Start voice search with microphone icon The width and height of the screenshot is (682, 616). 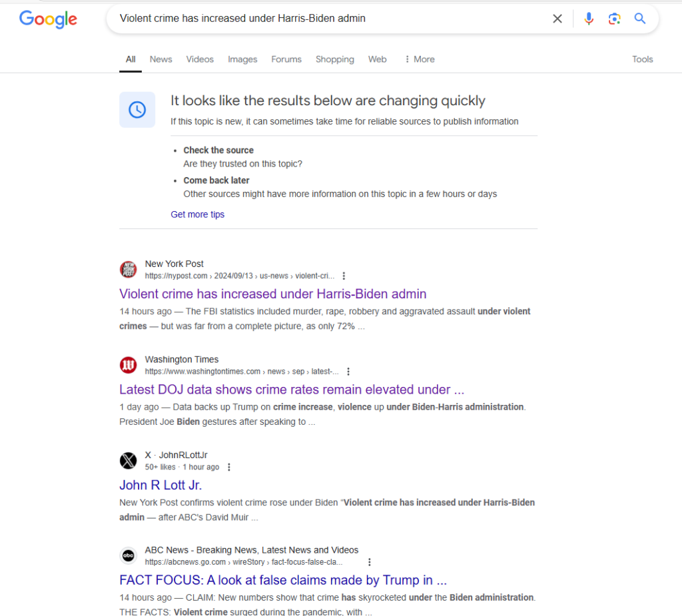(x=589, y=19)
